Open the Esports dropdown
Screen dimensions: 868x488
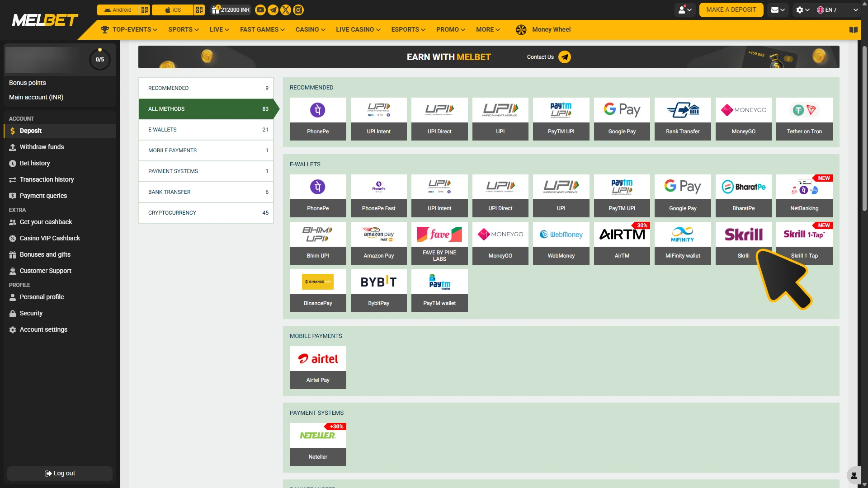(x=408, y=30)
